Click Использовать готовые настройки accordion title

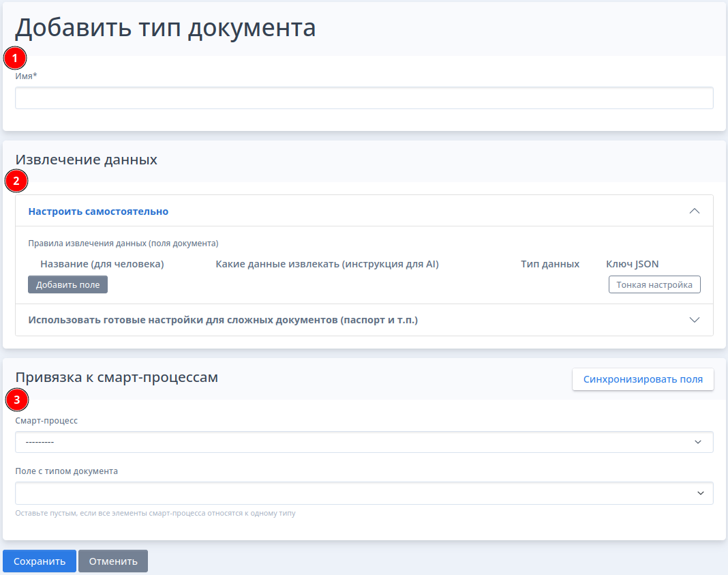tap(223, 320)
